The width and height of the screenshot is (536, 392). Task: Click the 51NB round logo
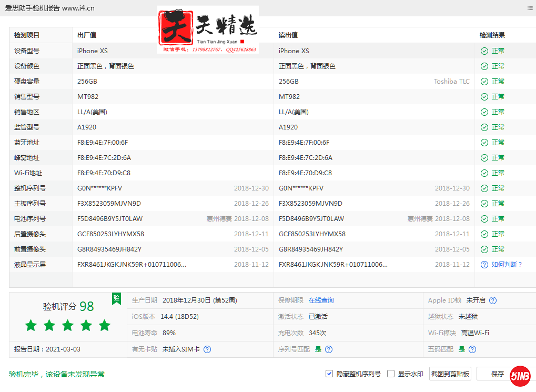(520, 375)
